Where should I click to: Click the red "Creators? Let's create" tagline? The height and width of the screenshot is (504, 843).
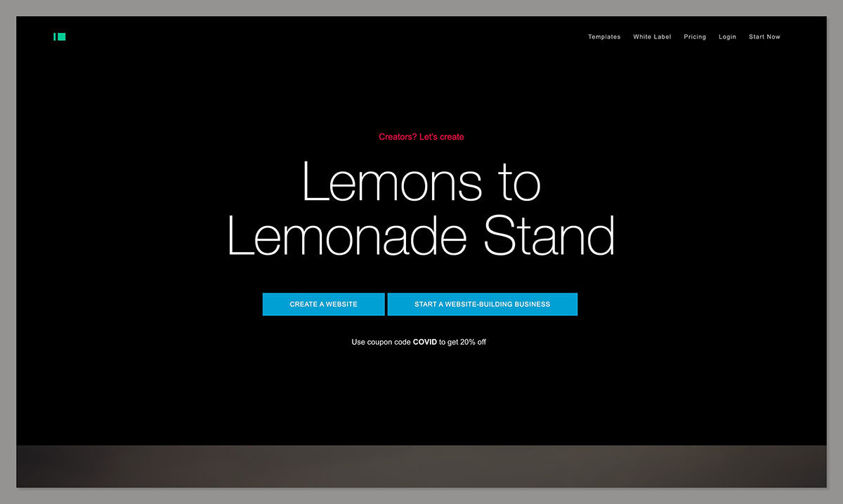(x=421, y=137)
